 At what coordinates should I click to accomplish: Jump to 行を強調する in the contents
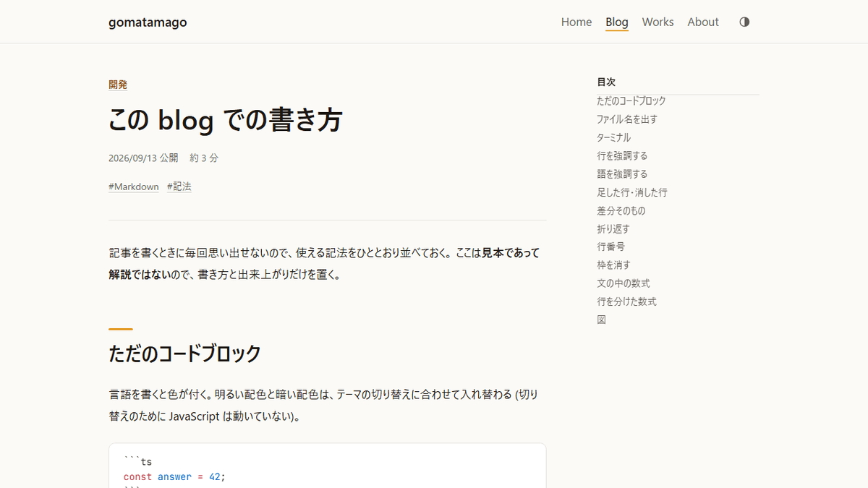622,155
